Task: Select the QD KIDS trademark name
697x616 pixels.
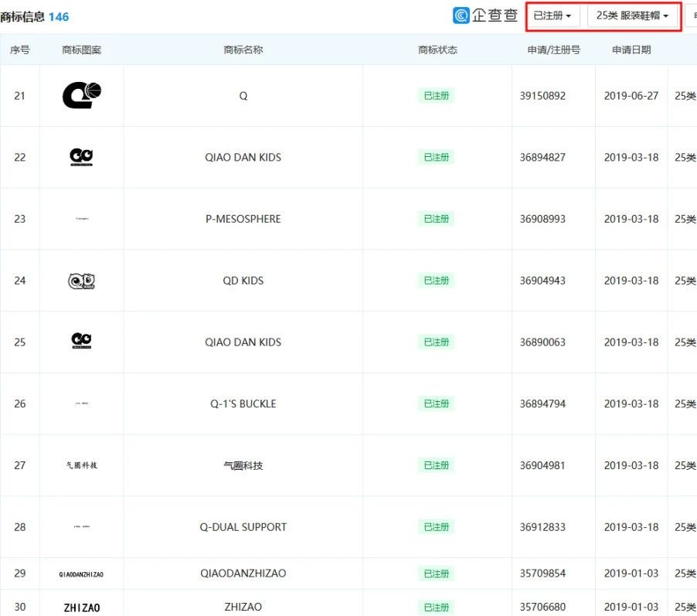Action: coord(243,281)
